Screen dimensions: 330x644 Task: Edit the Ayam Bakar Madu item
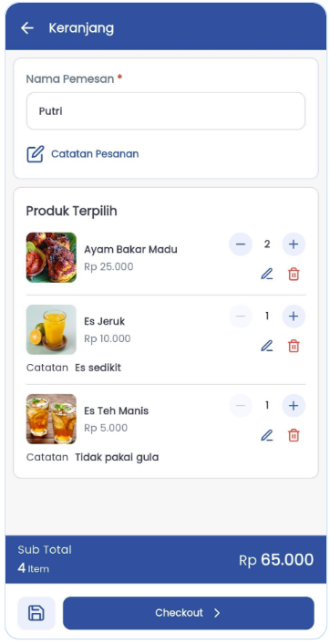coord(267,274)
